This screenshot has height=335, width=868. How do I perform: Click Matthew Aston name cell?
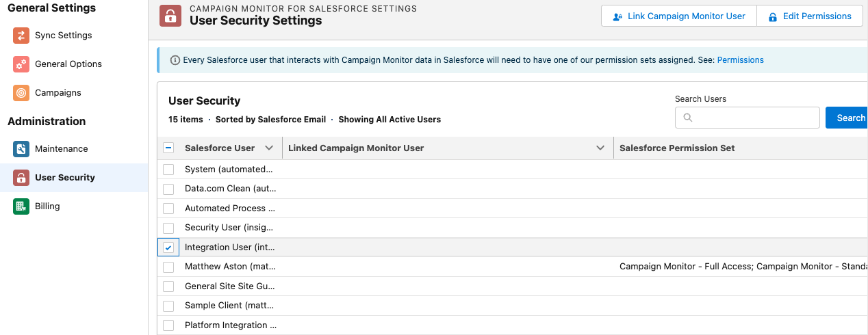pos(230,267)
